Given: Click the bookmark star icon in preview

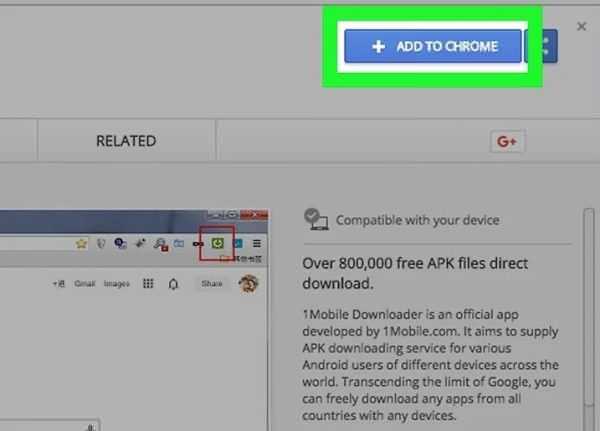Looking at the screenshot, I should [81, 243].
